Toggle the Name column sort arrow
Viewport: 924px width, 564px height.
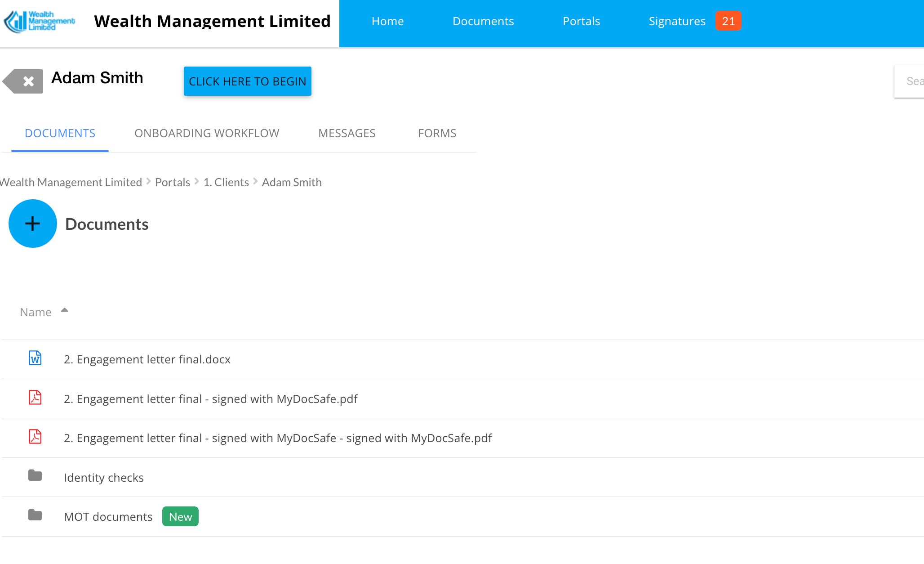click(65, 310)
